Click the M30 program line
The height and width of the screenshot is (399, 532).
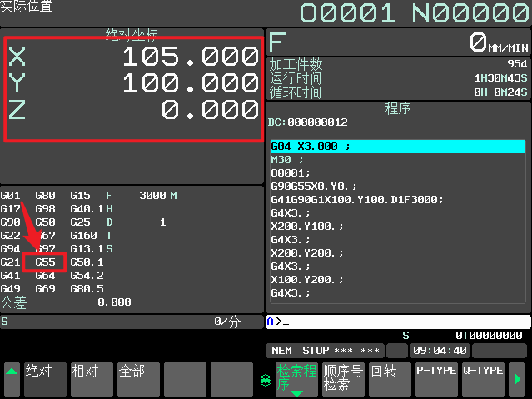click(x=288, y=160)
